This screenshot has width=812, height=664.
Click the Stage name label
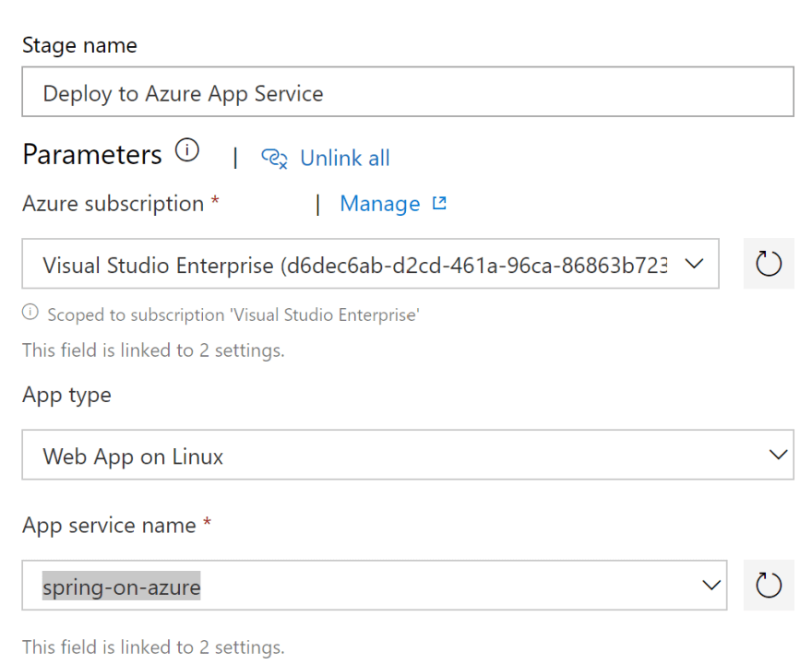point(79,45)
